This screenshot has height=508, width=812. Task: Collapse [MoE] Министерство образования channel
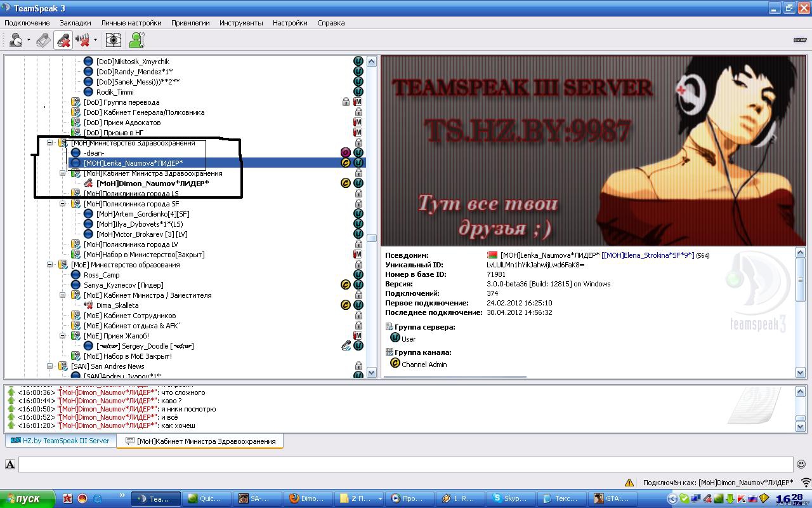[50, 265]
